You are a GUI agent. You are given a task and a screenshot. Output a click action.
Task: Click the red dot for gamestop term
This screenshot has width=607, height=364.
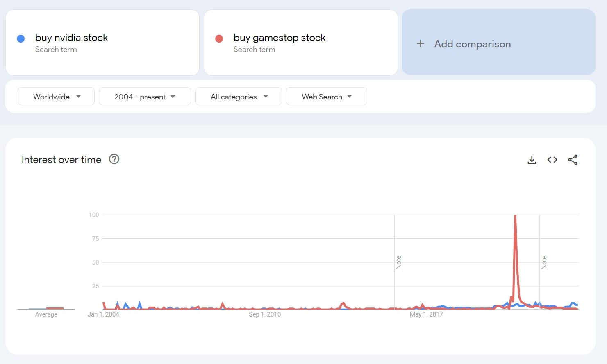219,38
